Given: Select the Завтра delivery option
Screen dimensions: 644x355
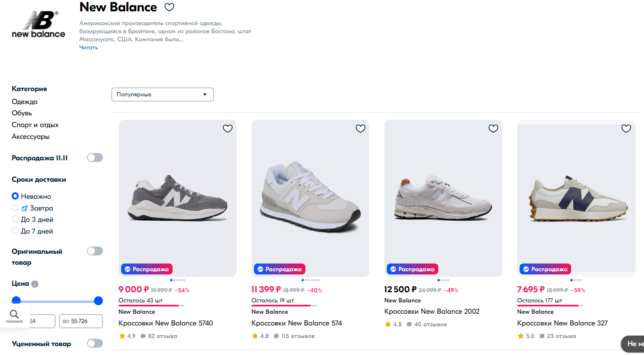Looking at the screenshot, I should click(x=15, y=208).
